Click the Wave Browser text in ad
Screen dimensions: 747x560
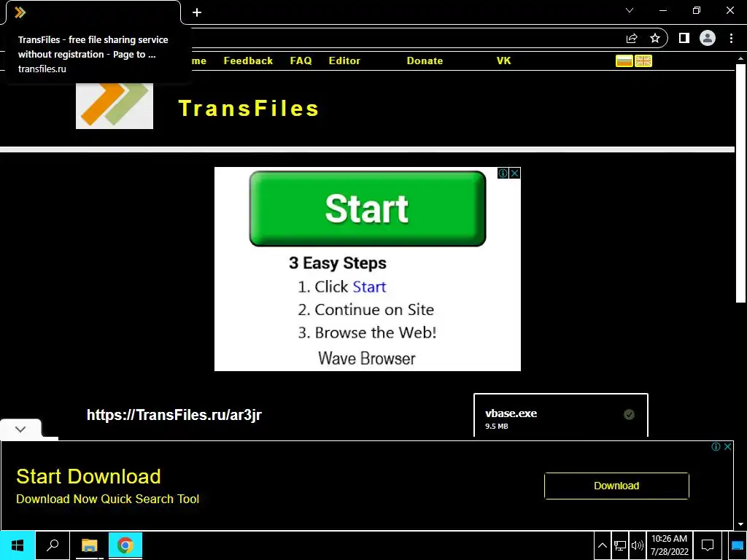pos(367,359)
